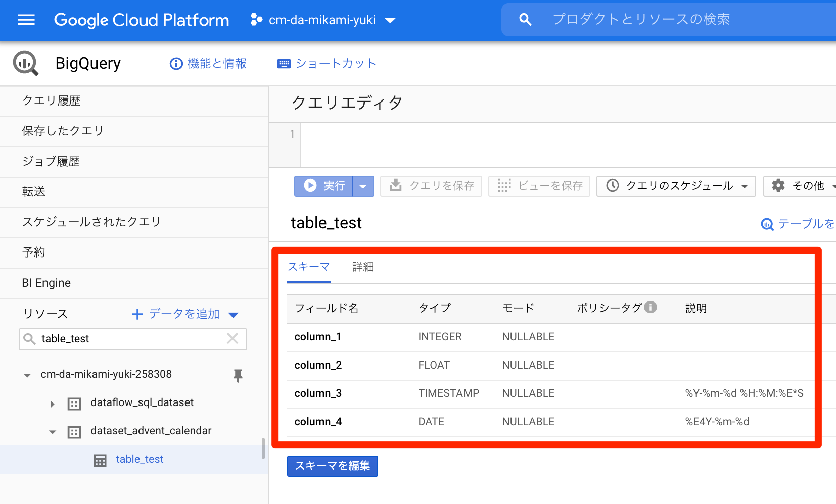Click the BigQuery magnifier logo icon

pyautogui.click(x=25, y=63)
